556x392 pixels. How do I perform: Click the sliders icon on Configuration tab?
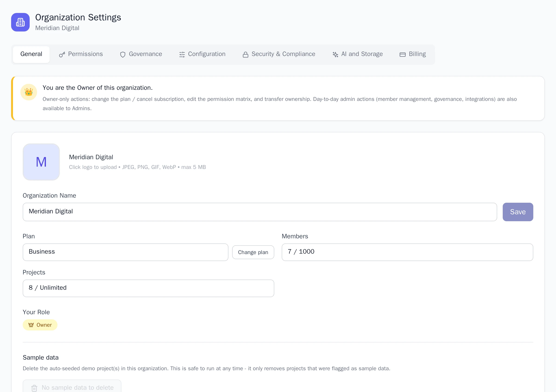tap(182, 55)
